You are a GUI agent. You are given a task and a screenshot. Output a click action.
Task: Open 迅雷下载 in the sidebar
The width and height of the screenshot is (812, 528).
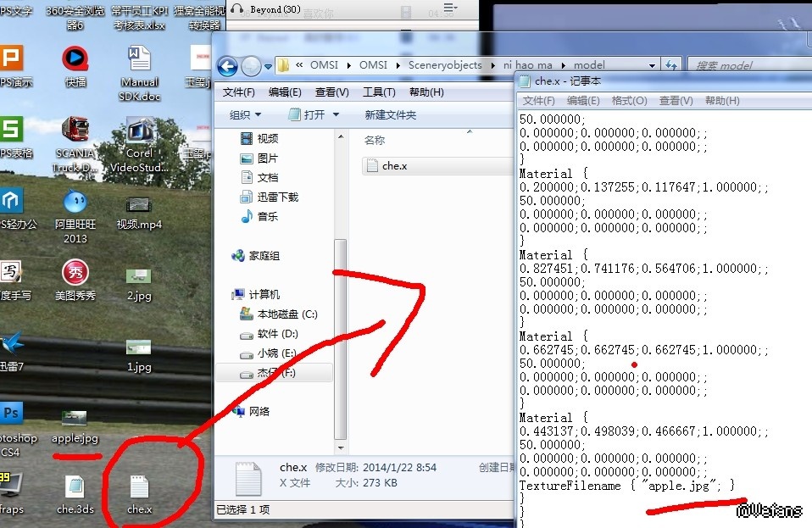270,197
